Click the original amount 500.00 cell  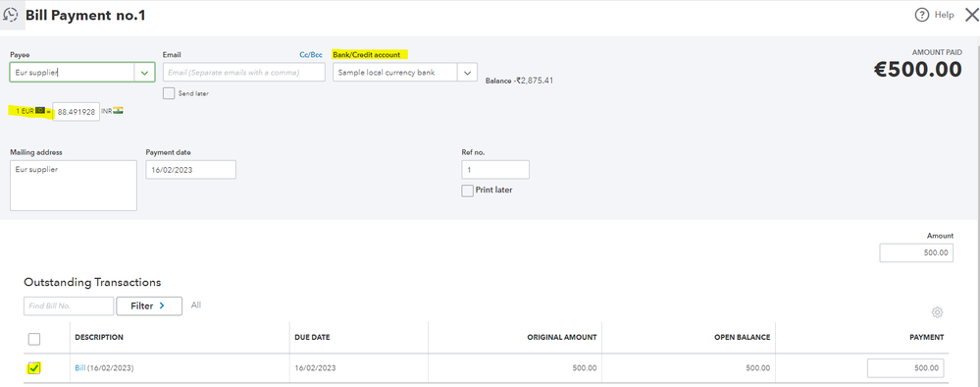coord(585,368)
